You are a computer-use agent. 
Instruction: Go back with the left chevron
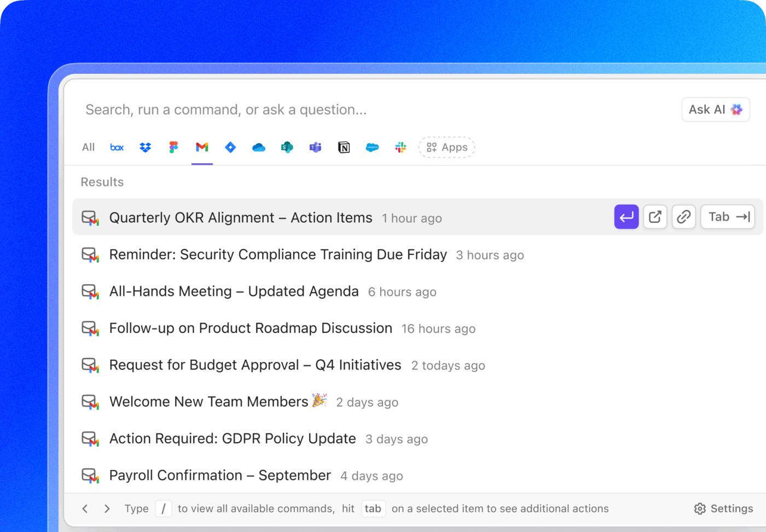click(85, 508)
